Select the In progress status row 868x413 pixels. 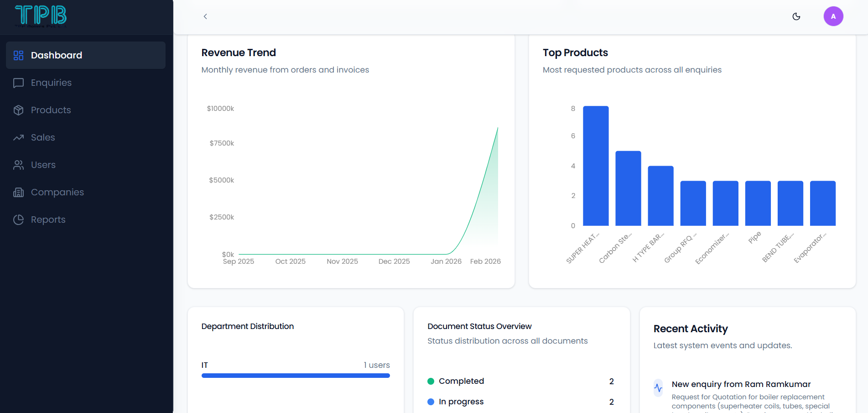coord(461,402)
